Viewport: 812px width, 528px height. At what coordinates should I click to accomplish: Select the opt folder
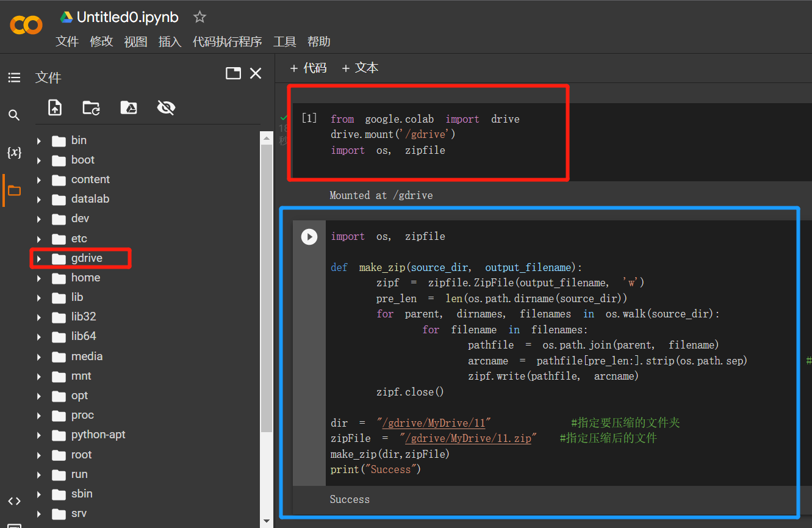pos(79,396)
